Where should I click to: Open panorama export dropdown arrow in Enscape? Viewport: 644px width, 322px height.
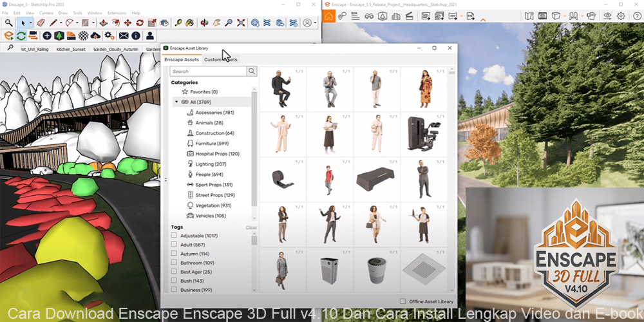(462, 16)
